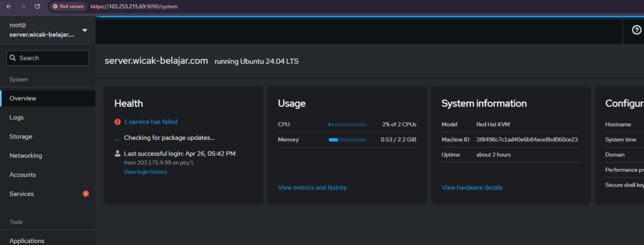Reload the page with refresh icon
Image resolution: width=644 pixels, height=245 pixels.
click(x=37, y=6)
